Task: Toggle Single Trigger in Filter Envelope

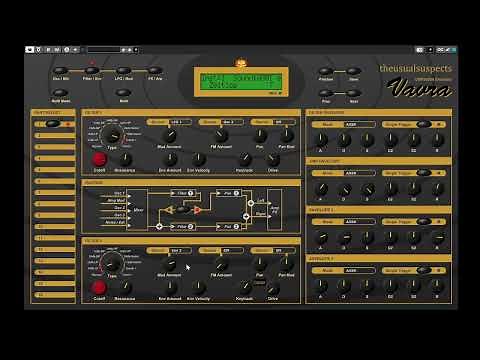Action: pyautogui.click(x=424, y=124)
